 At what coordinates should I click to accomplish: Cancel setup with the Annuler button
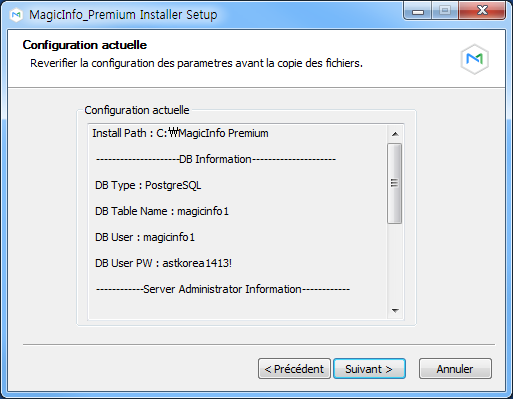click(x=455, y=369)
